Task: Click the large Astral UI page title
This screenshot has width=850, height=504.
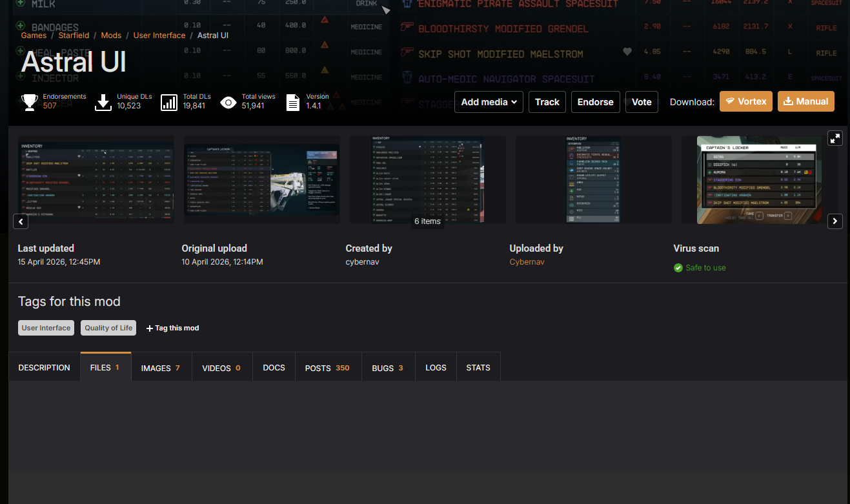Action: click(74, 61)
